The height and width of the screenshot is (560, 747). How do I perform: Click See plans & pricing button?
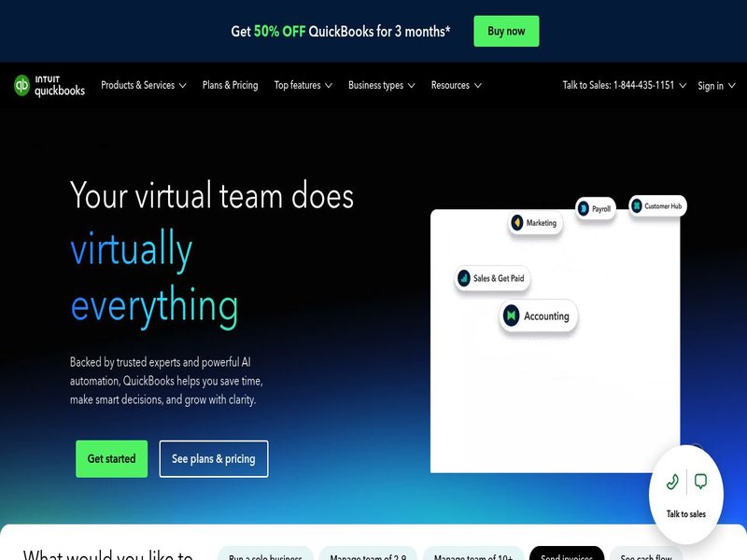[x=214, y=459]
